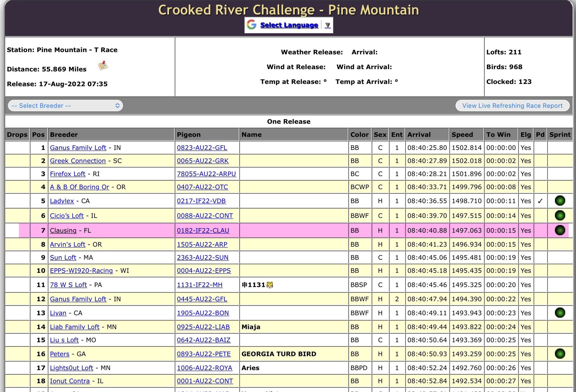Click the green sprint dot in Ladylex row
This screenshot has height=392, width=576.
560,201
